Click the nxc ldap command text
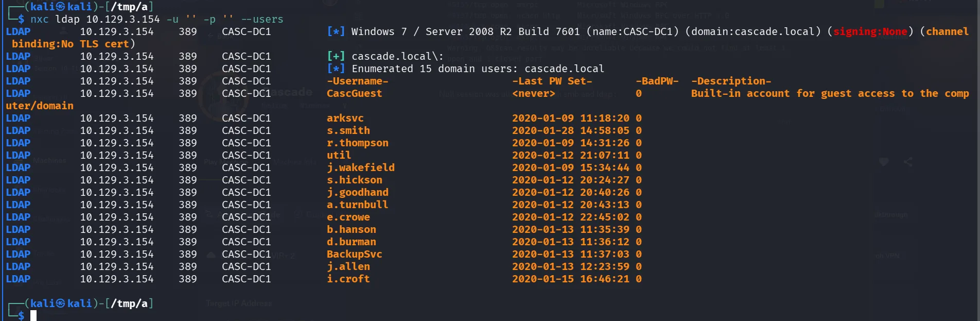This screenshot has height=321, width=980. [x=156, y=20]
